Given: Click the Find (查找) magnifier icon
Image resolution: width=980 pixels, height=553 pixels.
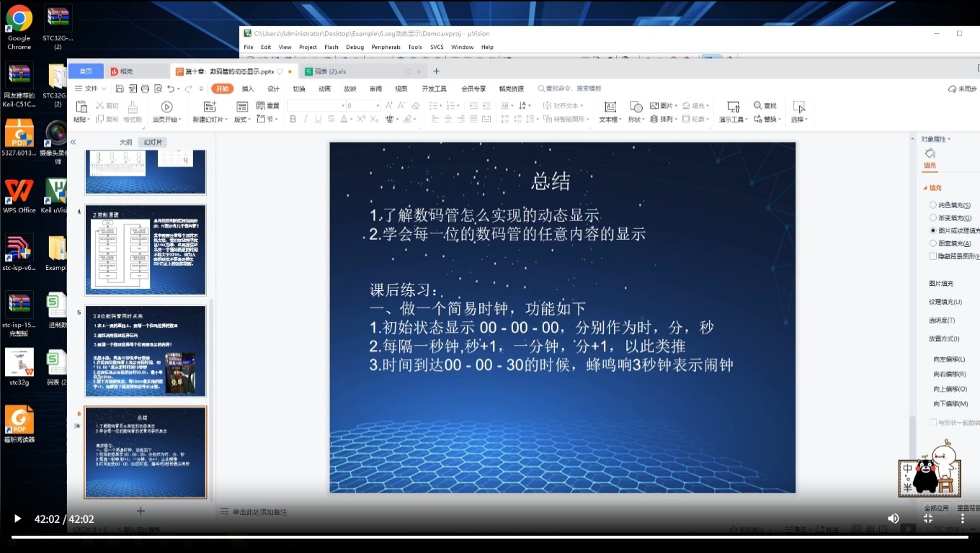Looking at the screenshot, I should tap(758, 106).
